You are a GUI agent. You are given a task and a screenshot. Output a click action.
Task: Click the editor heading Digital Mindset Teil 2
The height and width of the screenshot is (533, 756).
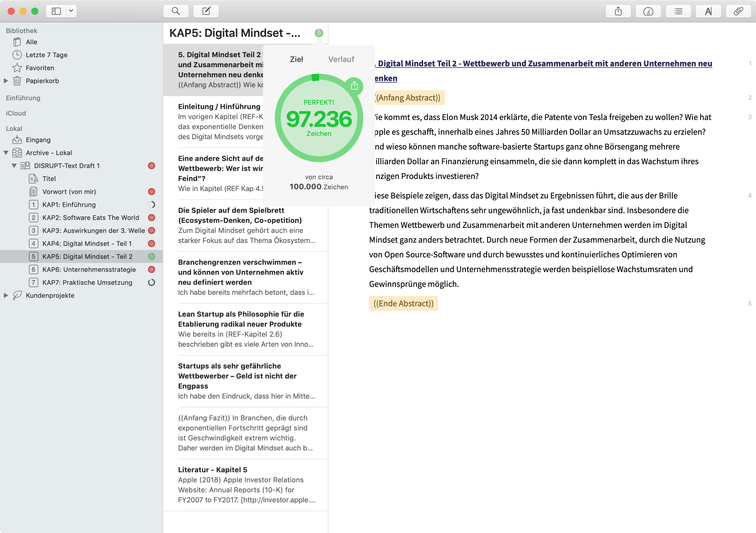click(x=543, y=71)
